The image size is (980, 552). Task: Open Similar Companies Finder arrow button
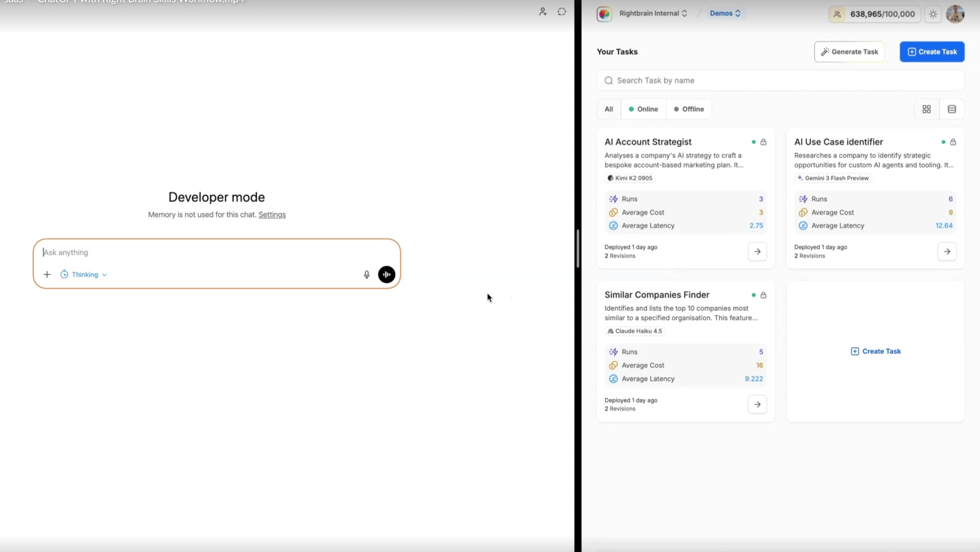pos(757,404)
